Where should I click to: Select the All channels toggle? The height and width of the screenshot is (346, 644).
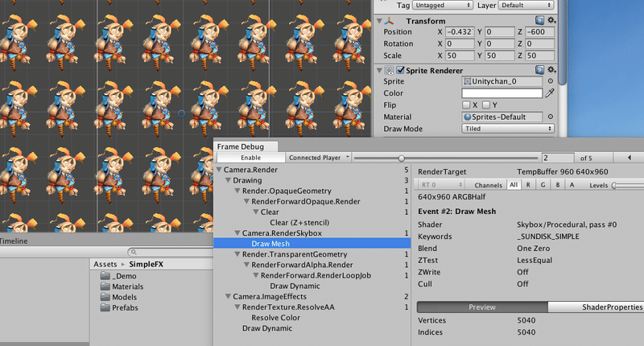click(514, 185)
